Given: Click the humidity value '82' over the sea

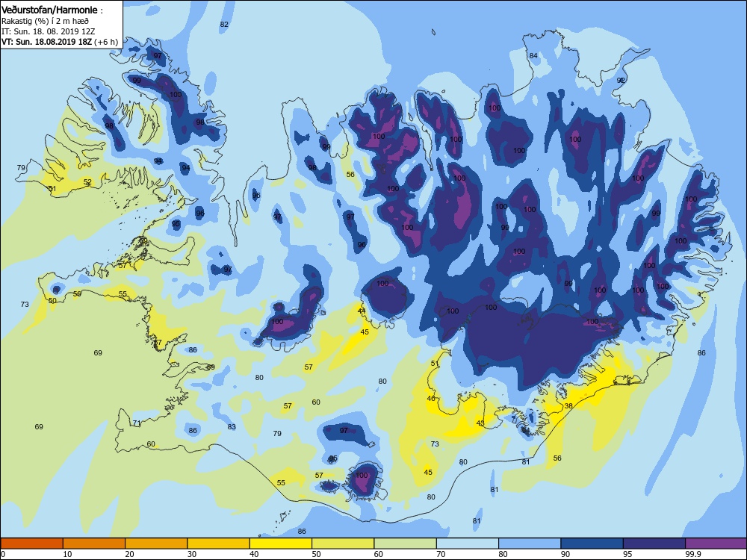Looking at the screenshot, I should pyautogui.click(x=224, y=25).
